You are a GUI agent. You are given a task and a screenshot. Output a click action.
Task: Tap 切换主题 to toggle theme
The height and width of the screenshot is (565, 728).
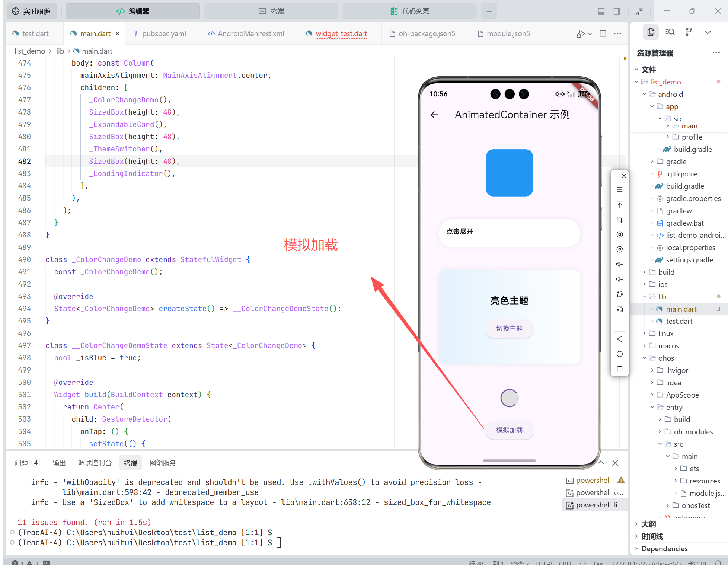509,328
